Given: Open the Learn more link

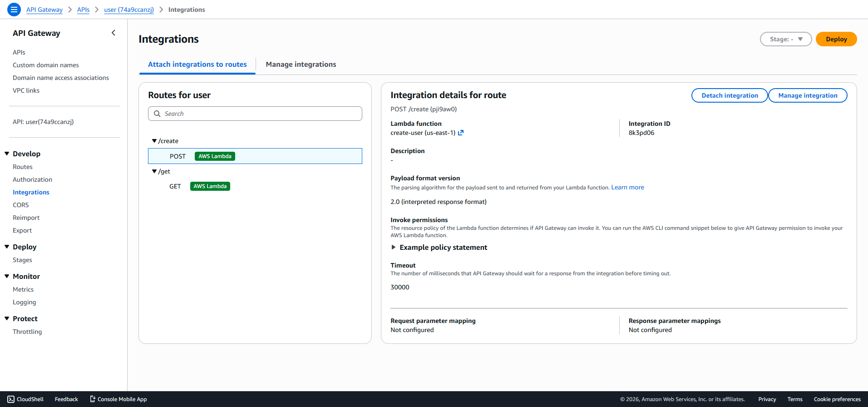Looking at the screenshot, I should point(627,187).
